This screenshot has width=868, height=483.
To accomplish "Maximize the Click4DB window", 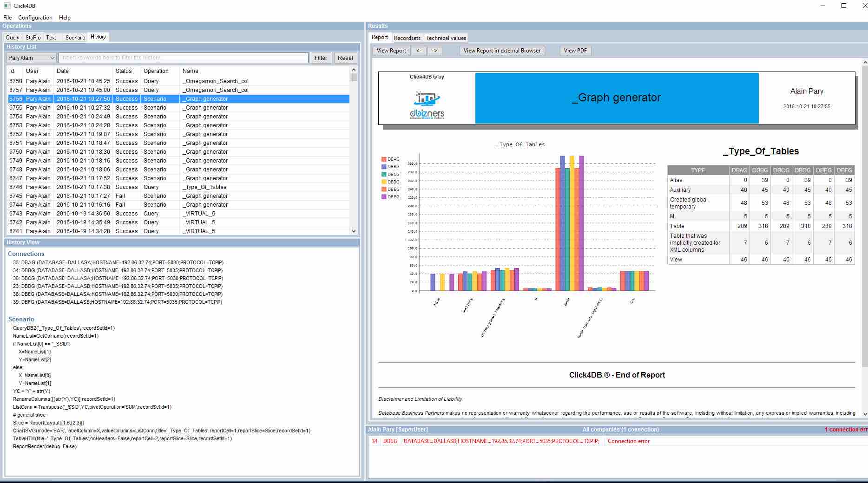I will 844,6.
